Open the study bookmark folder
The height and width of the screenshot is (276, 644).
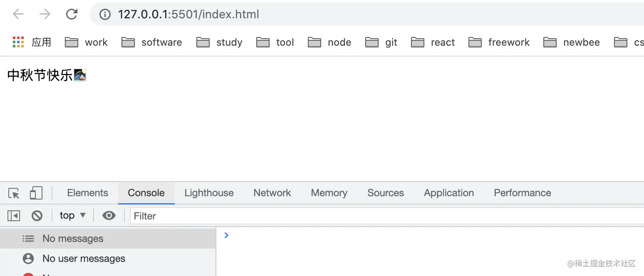tap(219, 42)
